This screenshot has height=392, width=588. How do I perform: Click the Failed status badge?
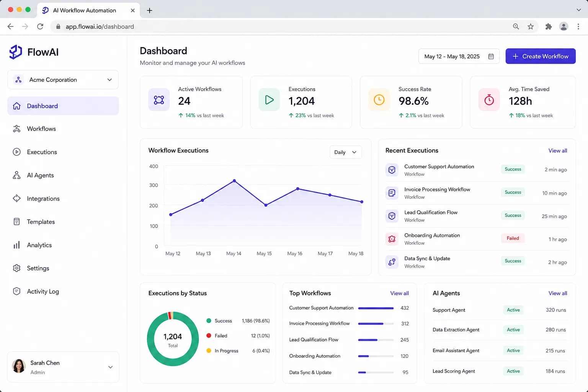513,238
